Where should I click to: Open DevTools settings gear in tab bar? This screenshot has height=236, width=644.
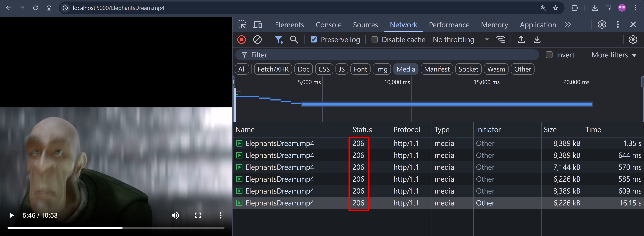(602, 25)
